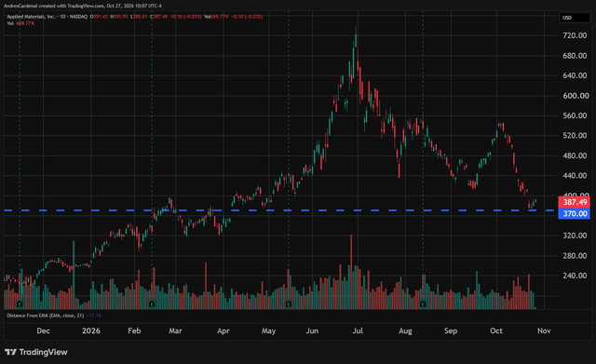Click the 669.77K volume value under Vol
Viewport: 596px width, 364px height.
25,23
